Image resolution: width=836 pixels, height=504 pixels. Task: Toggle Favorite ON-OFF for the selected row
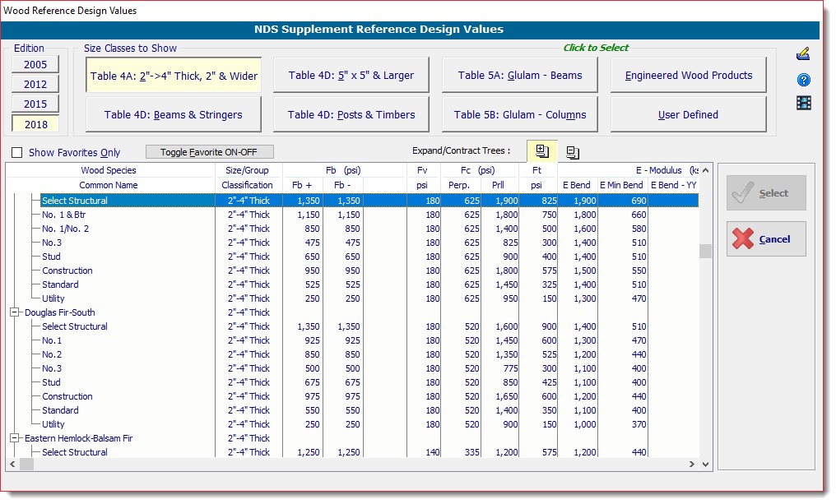pos(209,152)
